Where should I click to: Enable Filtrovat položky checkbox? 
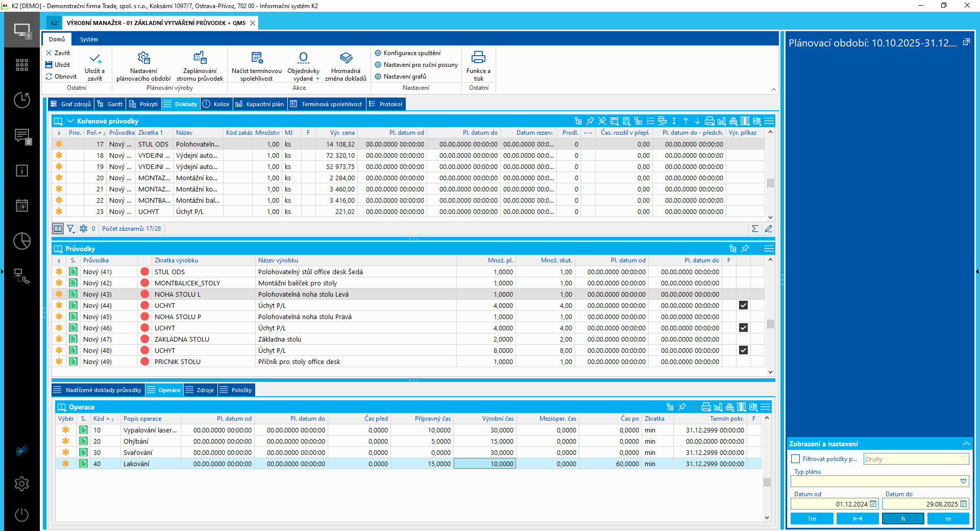tap(796, 459)
